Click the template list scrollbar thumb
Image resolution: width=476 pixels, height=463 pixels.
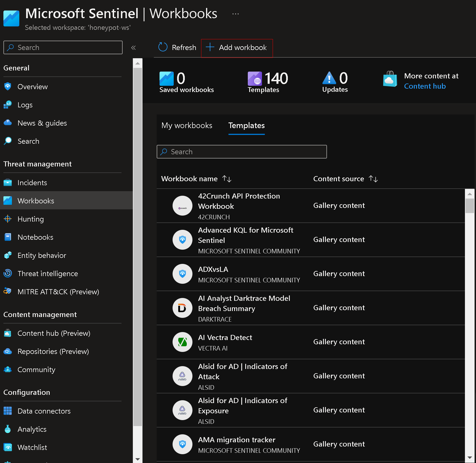(x=470, y=206)
